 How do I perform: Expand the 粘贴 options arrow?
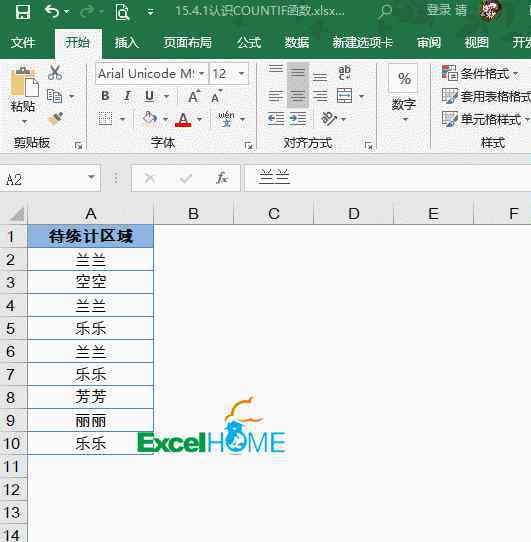[x=24, y=121]
